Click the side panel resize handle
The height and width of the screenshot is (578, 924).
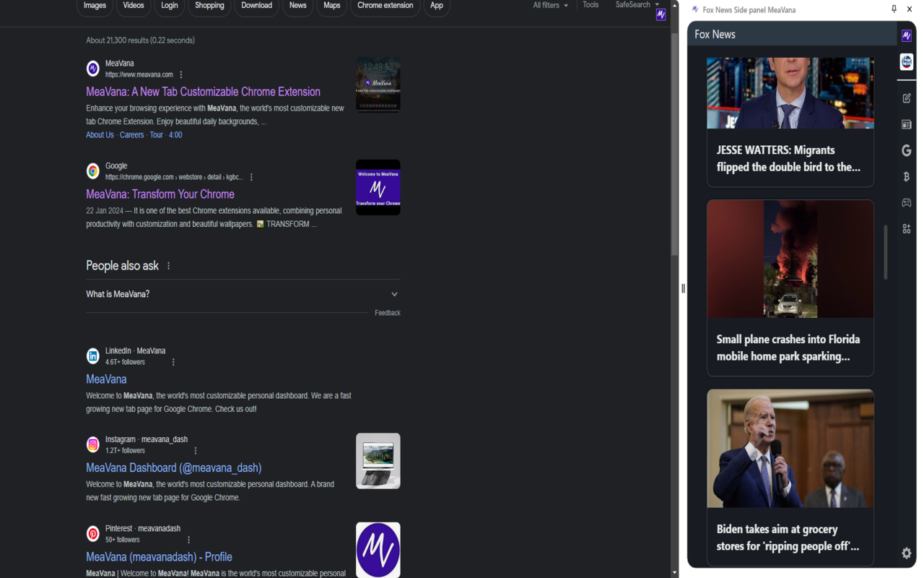click(683, 288)
